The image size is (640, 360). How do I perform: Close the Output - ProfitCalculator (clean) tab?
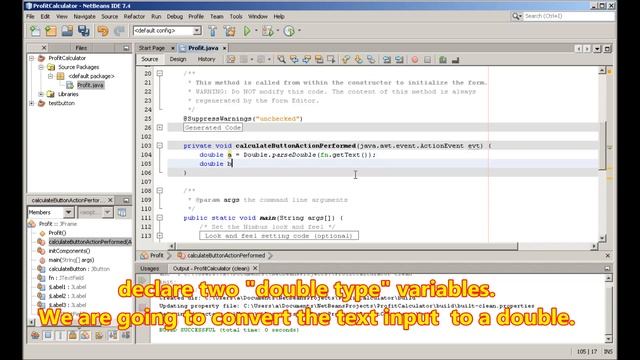[255, 268]
